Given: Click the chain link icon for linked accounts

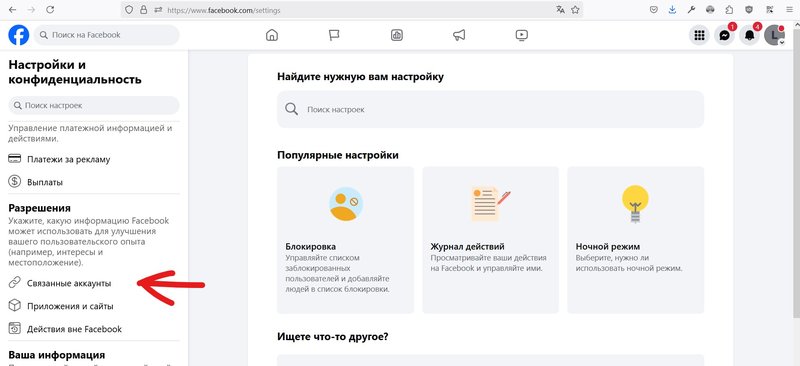Looking at the screenshot, I should click(15, 283).
